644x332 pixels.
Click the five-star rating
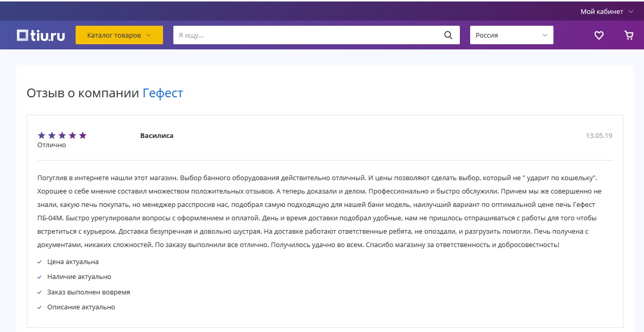click(62, 135)
